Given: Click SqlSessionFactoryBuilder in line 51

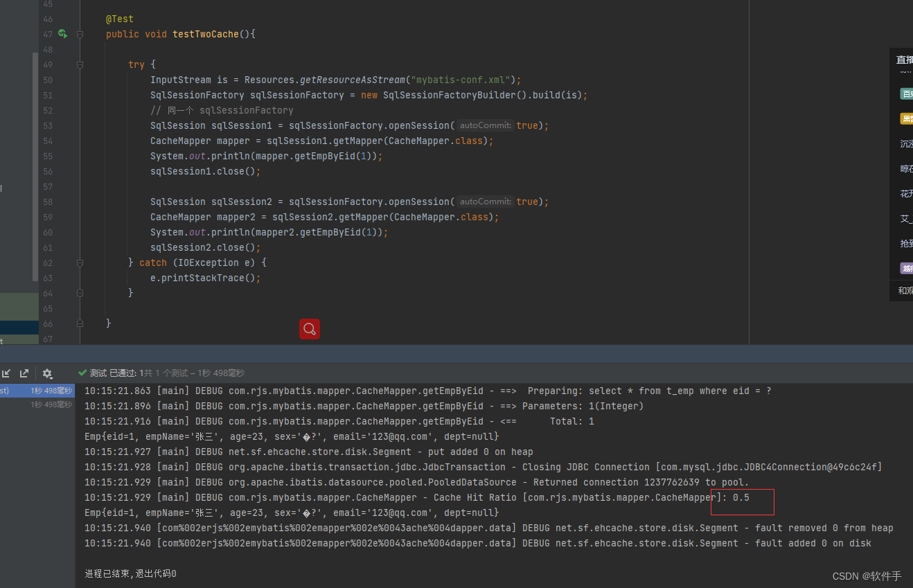Looking at the screenshot, I should [450, 95].
